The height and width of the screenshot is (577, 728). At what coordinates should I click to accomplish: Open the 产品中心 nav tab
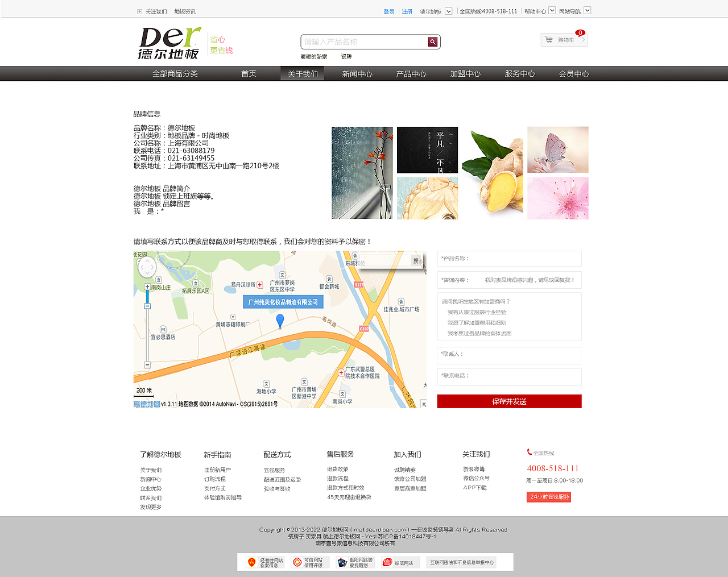411,74
